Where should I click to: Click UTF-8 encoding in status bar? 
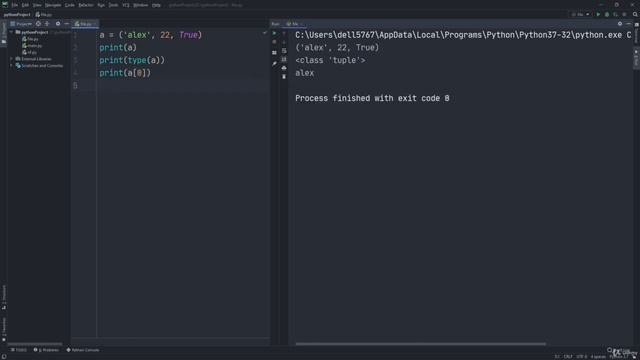(581, 356)
